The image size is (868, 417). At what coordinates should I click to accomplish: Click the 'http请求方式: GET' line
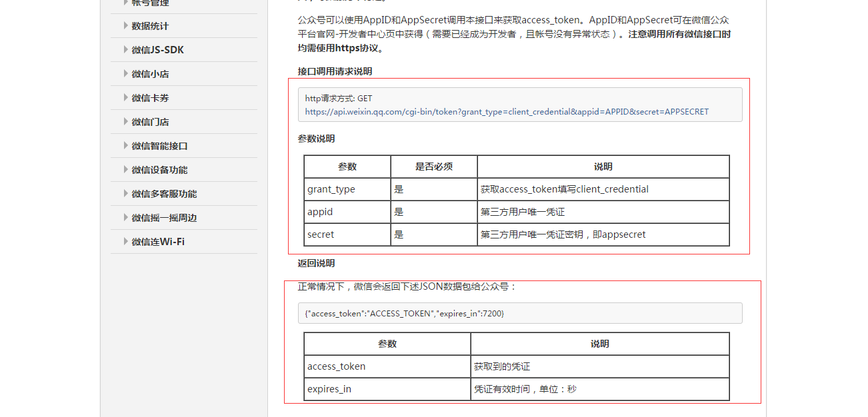(x=339, y=99)
